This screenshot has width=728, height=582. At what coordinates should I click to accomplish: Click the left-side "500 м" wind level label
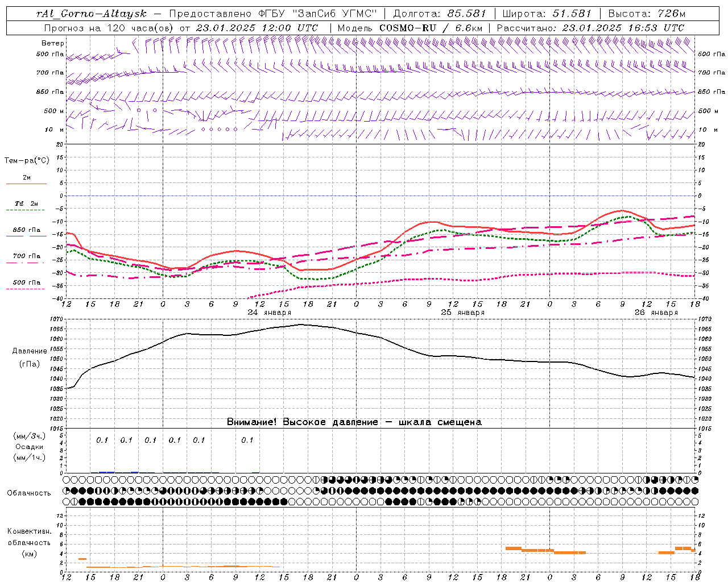pyautogui.click(x=53, y=111)
